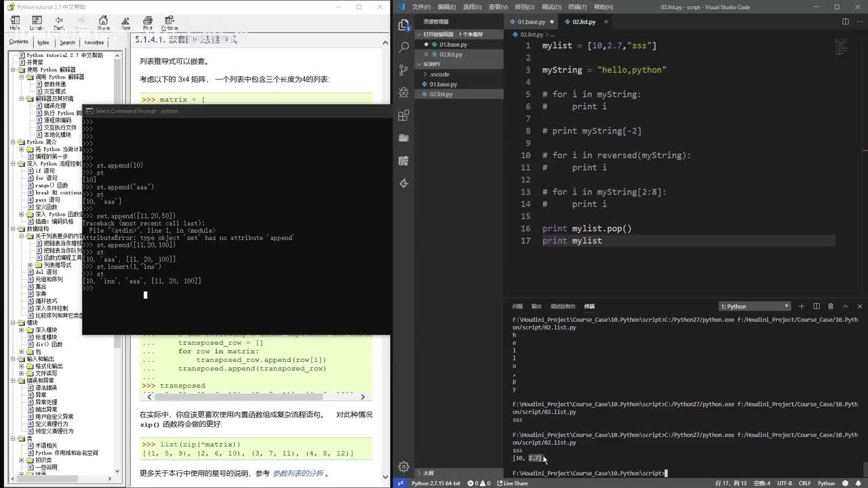Switch to the 问题 panel tab

517,306
